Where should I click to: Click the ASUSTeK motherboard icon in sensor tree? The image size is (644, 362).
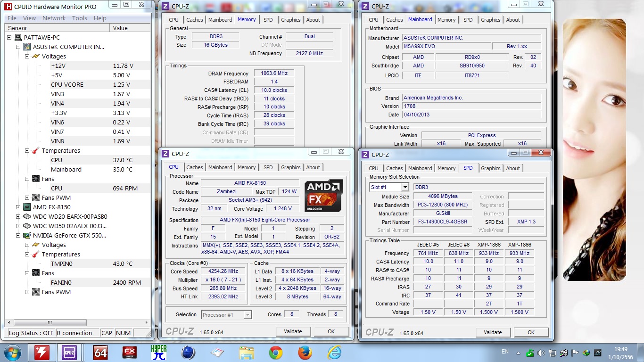point(28,47)
